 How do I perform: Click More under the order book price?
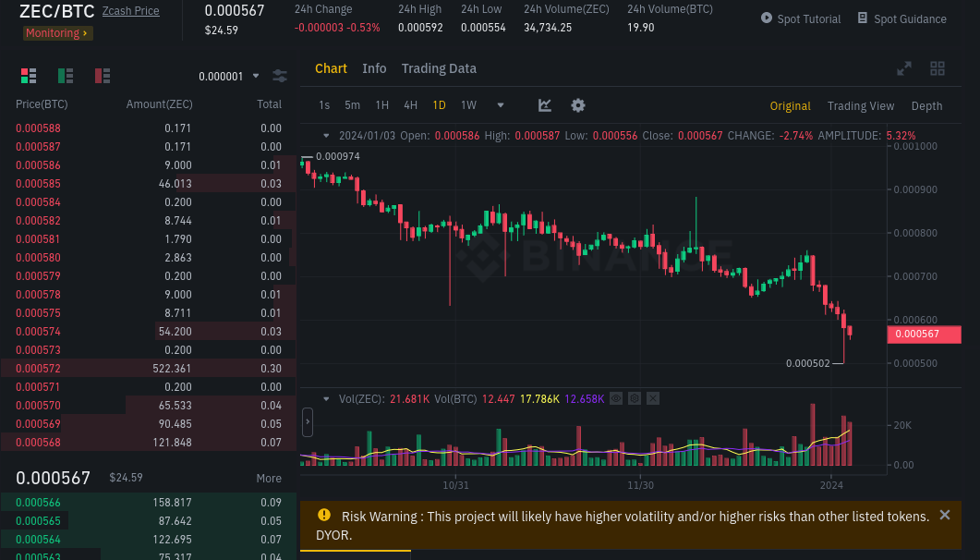tap(269, 478)
